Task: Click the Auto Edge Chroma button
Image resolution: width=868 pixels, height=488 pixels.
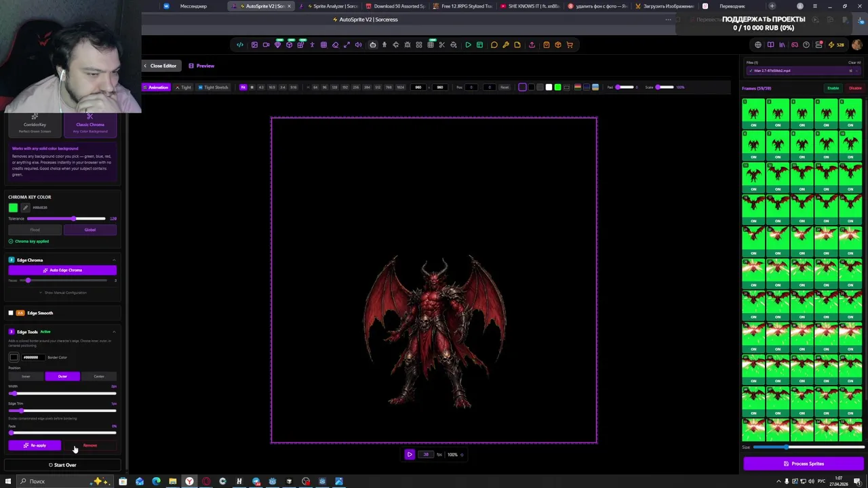Action: coord(62,270)
